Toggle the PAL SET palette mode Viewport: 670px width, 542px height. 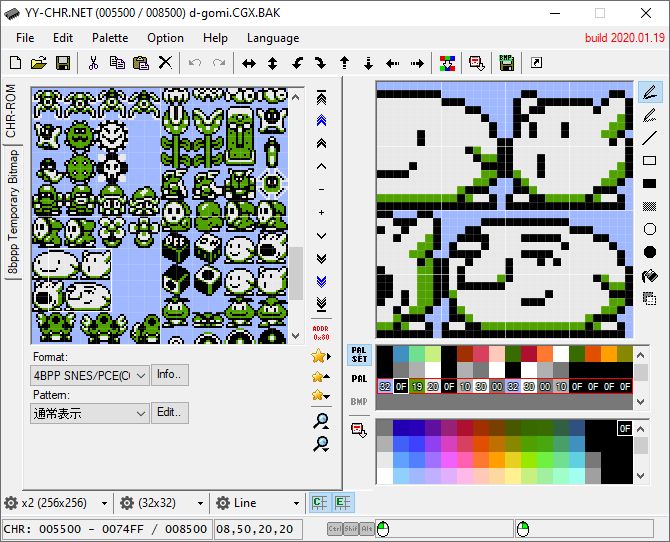359,355
